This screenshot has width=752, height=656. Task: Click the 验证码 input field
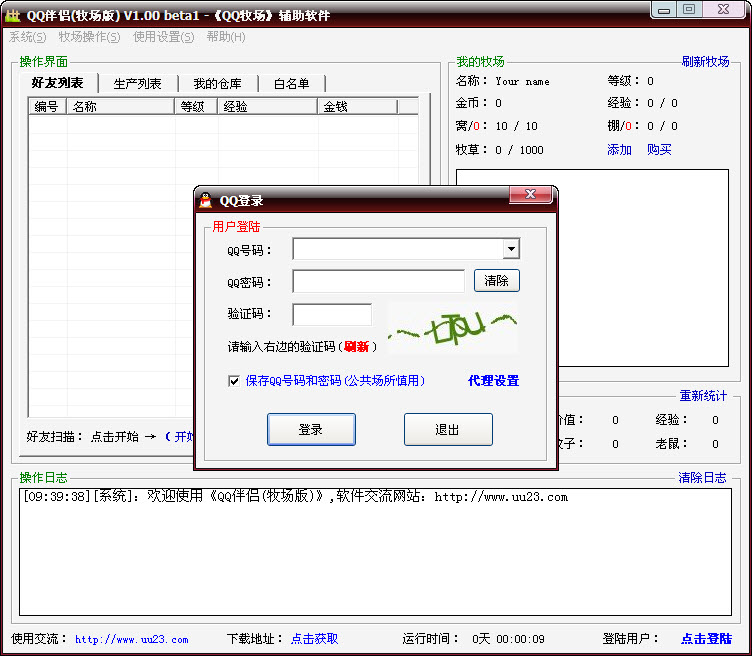(x=332, y=315)
